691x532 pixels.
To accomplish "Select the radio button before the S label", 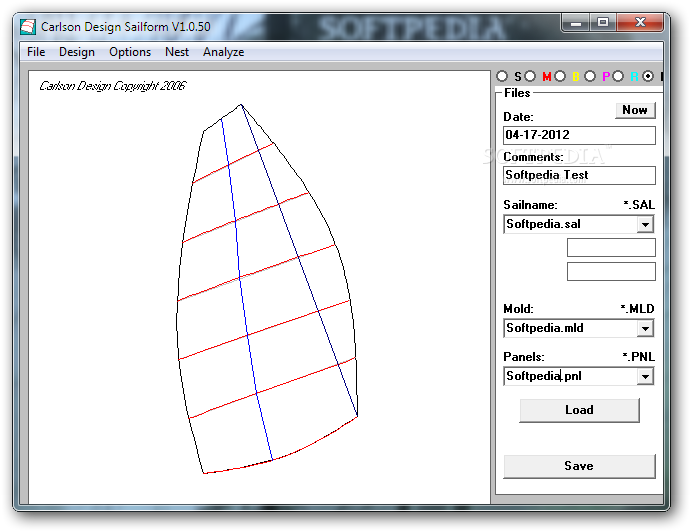I will click(x=502, y=76).
